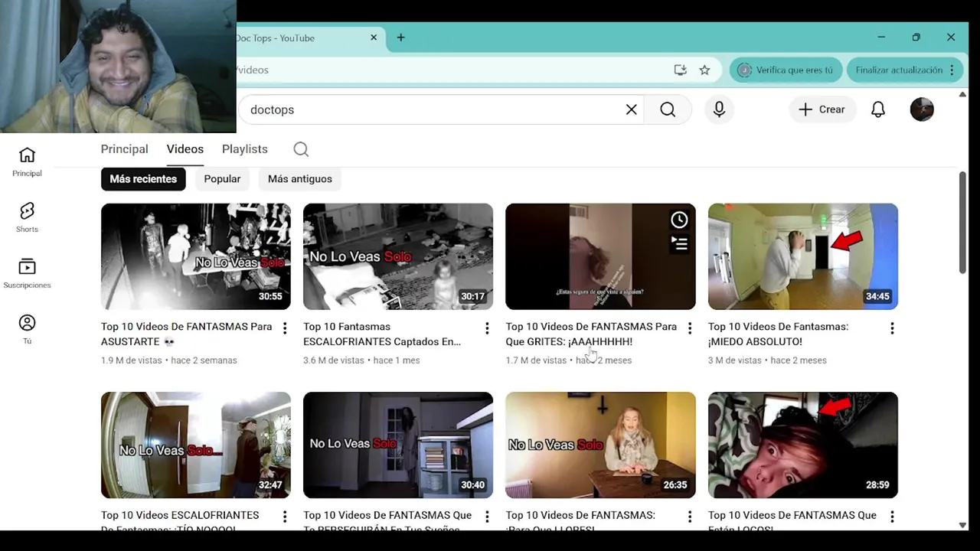Switch to the Playlists tab
Screen dimensions: 980x551
click(245, 149)
